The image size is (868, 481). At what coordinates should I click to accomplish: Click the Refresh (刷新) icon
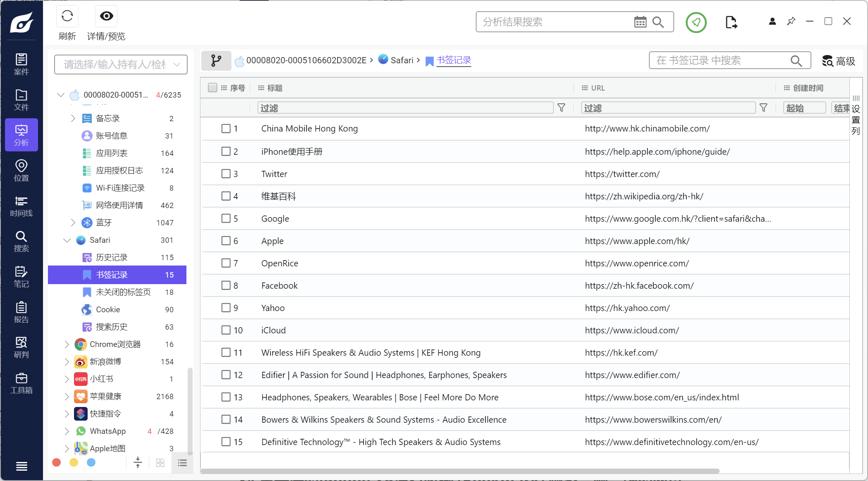67,16
